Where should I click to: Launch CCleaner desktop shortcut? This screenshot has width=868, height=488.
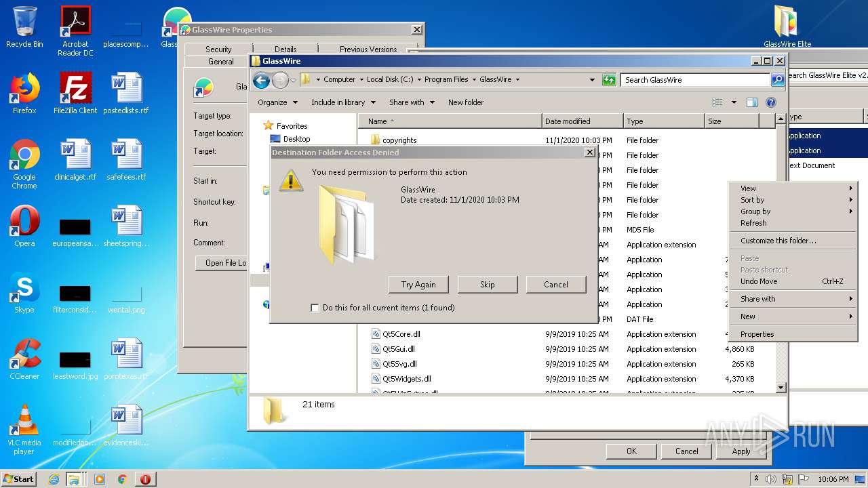pyautogui.click(x=24, y=359)
